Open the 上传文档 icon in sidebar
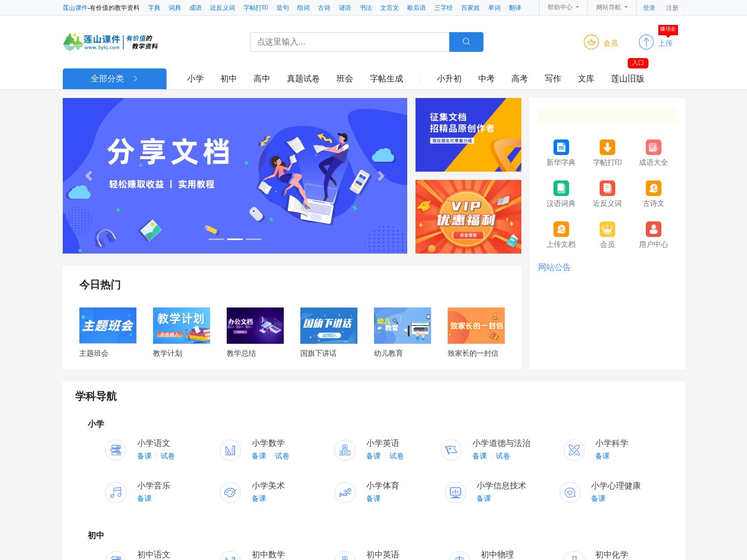Screen dimensions: 747x560 click(x=561, y=229)
